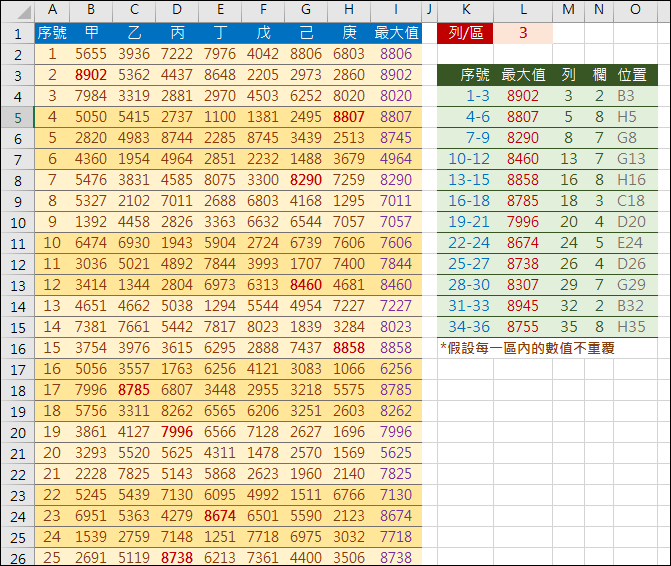Click header cell 序號 in column A
Image resolution: width=671 pixels, height=566 pixels.
click(52, 33)
